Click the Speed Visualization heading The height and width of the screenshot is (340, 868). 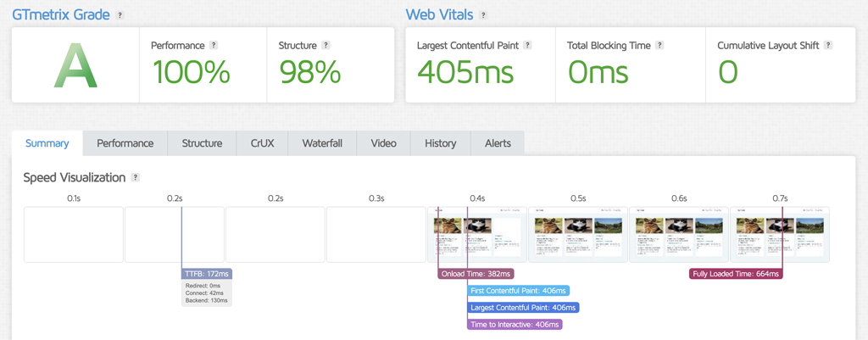tap(75, 178)
